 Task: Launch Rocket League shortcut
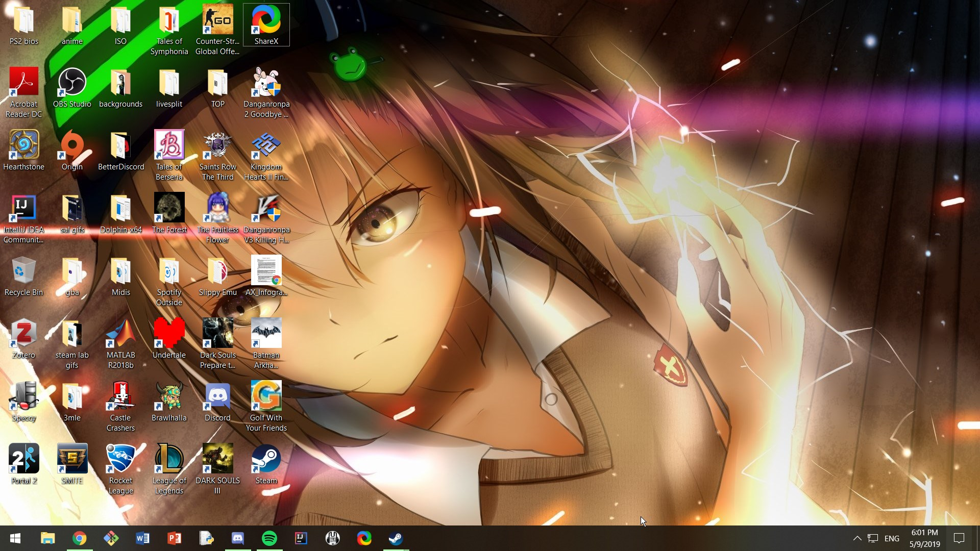pos(120,470)
